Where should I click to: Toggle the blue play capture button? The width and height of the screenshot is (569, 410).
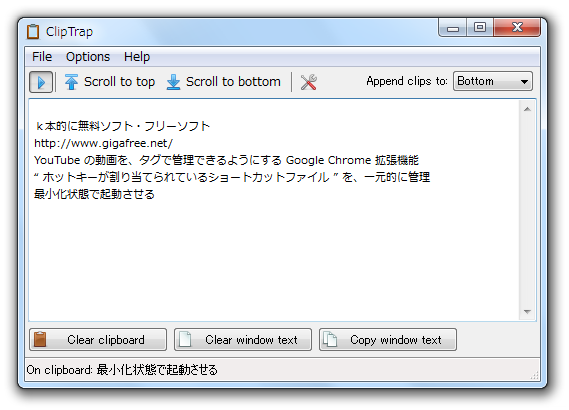[41, 82]
